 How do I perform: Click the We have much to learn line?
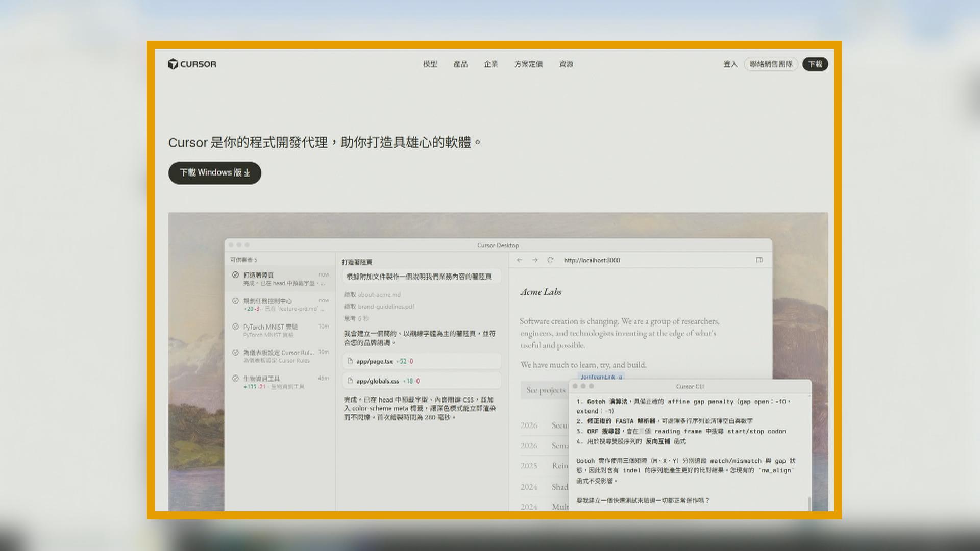point(583,365)
